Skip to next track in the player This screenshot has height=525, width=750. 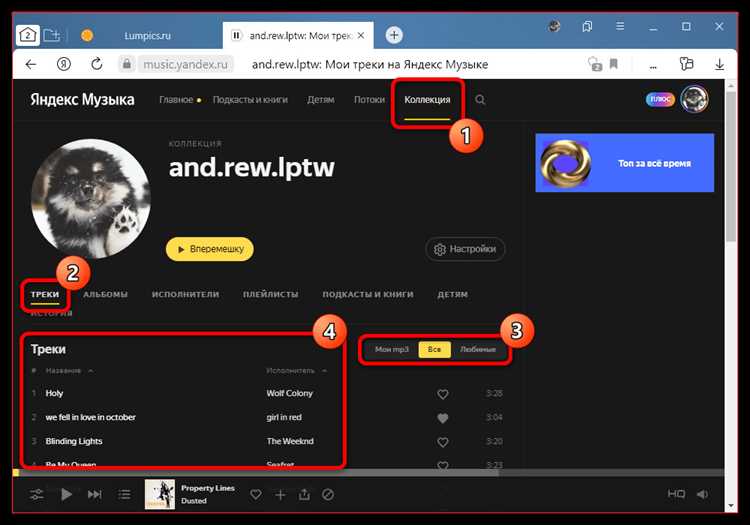pyautogui.click(x=95, y=494)
